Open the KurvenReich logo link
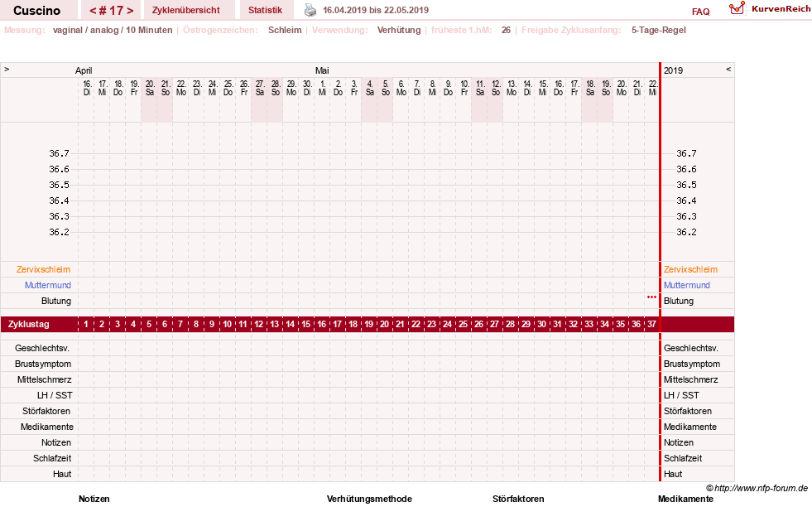The width and height of the screenshot is (812, 531). tap(770, 9)
